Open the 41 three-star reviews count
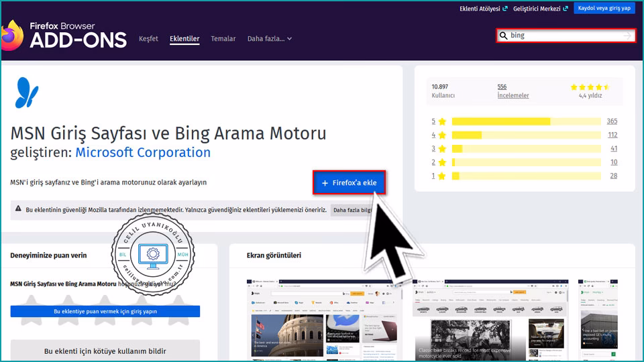Screen dimensions: 644x362 point(614,149)
